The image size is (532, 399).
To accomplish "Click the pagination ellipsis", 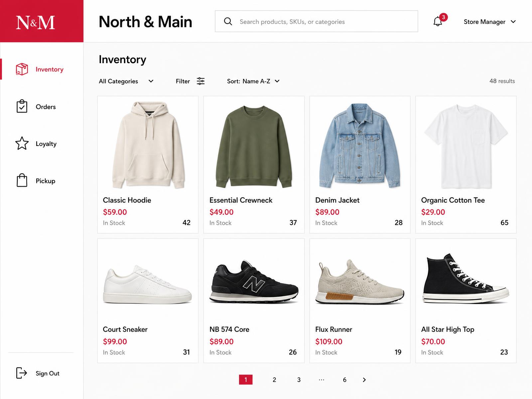I will (x=322, y=379).
